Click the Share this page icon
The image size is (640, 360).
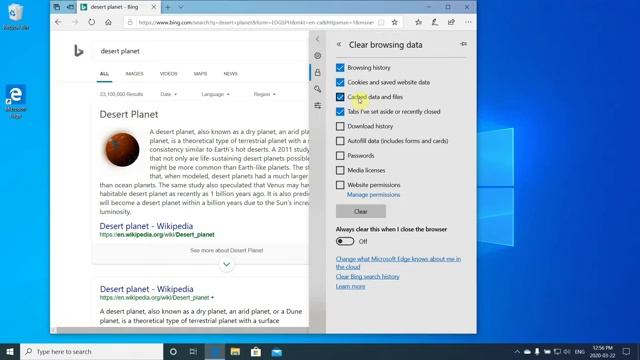pos(451,22)
